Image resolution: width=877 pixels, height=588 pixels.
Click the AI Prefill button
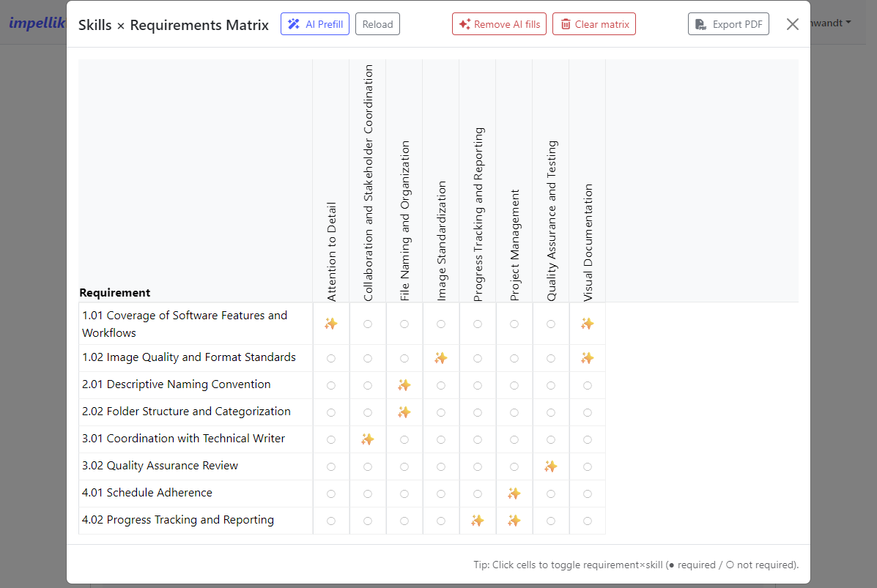coord(315,24)
